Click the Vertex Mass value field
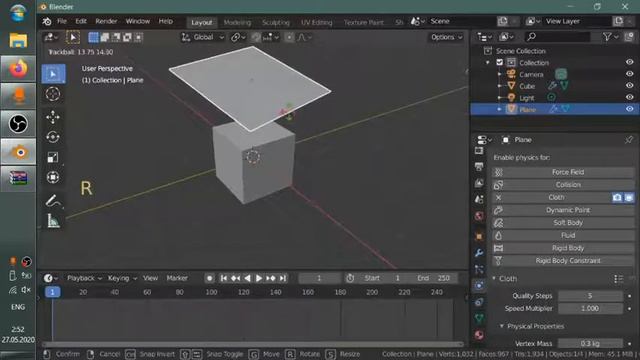The height and width of the screenshot is (360, 640). click(x=590, y=344)
